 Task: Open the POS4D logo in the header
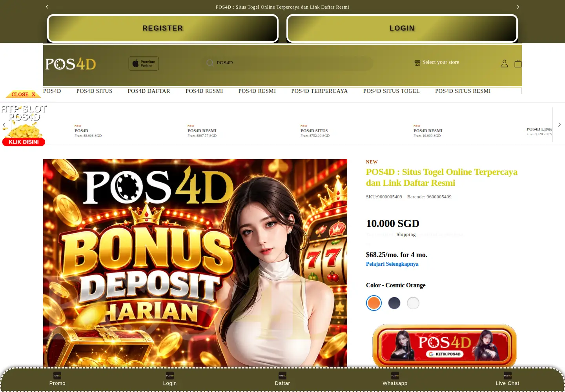pyautogui.click(x=71, y=64)
